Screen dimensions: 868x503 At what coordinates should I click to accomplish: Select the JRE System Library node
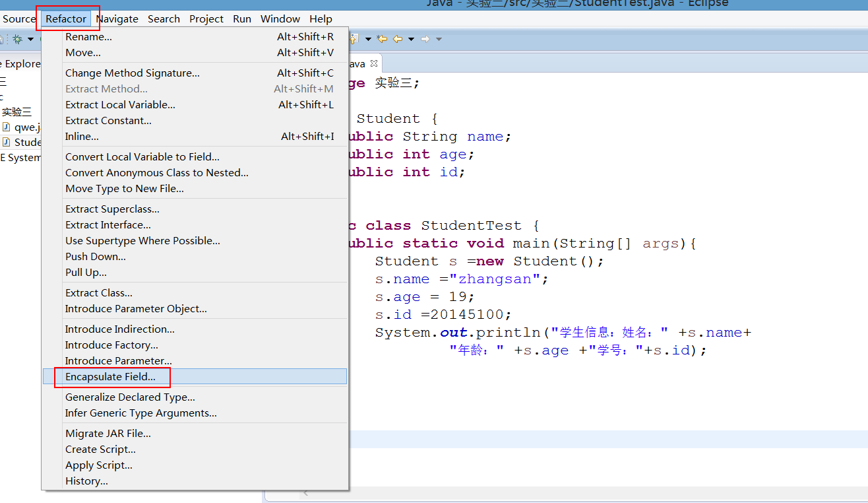20,158
